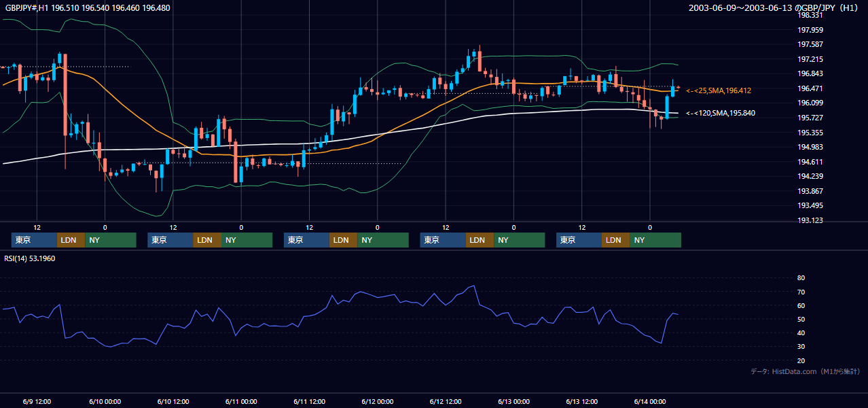
Task: Click the 6/12 12:00 time axis label
Action: (x=446, y=401)
